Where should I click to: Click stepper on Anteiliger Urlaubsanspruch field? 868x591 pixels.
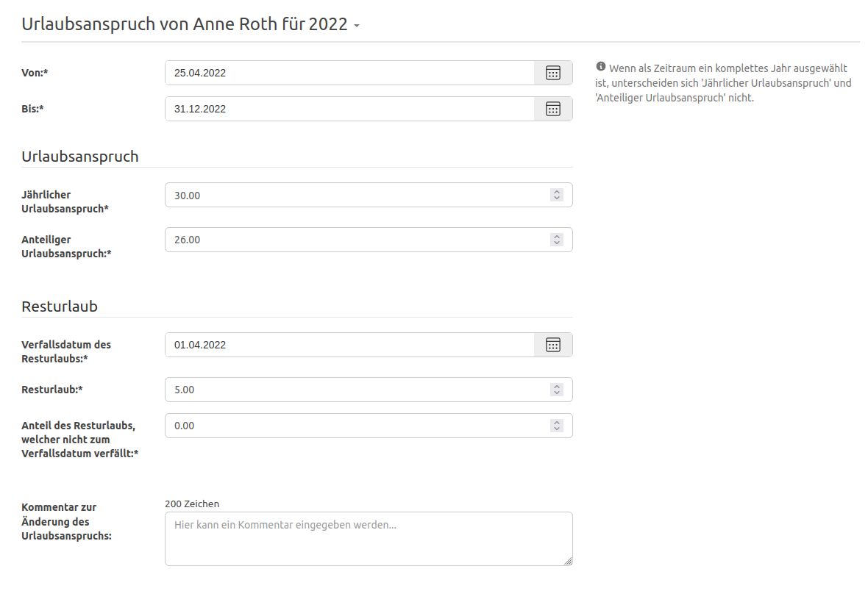[x=557, y=240]
